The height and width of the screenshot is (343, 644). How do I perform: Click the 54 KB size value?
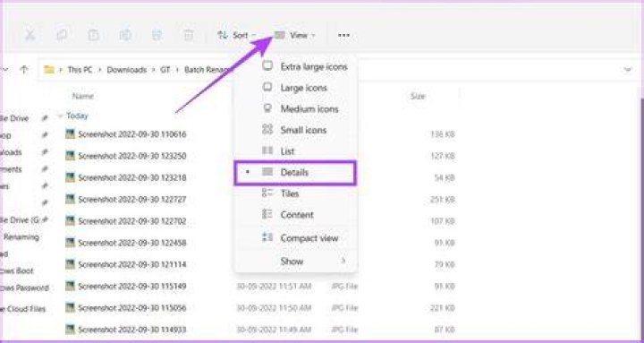coord(445,178)
